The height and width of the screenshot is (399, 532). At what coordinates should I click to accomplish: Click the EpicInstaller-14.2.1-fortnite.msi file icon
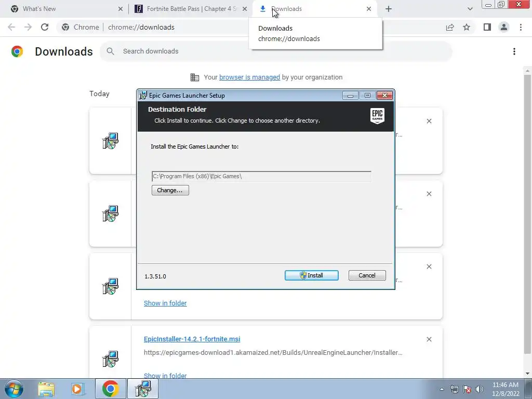[x=110, y=359]
